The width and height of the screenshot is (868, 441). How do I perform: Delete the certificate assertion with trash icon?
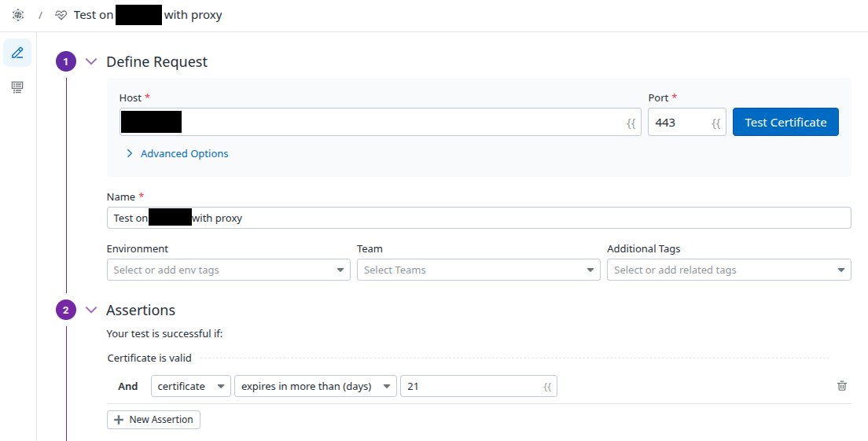[842, 386]
